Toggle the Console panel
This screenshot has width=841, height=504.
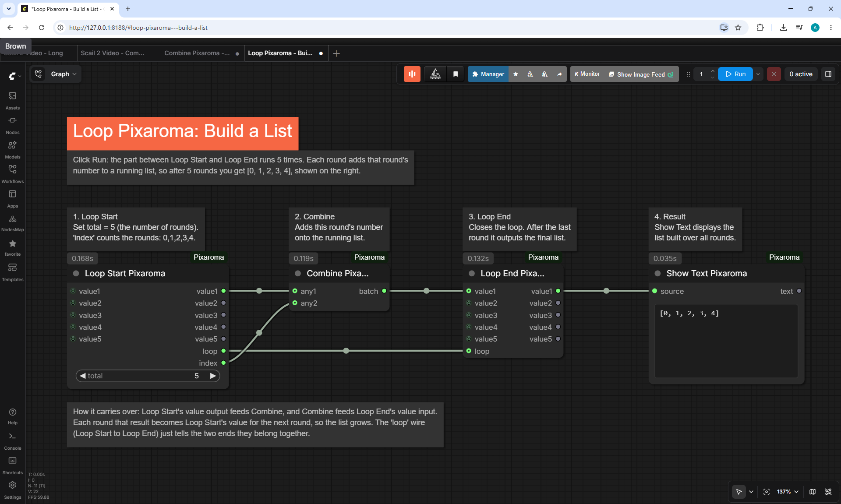[x=13, y=441]
